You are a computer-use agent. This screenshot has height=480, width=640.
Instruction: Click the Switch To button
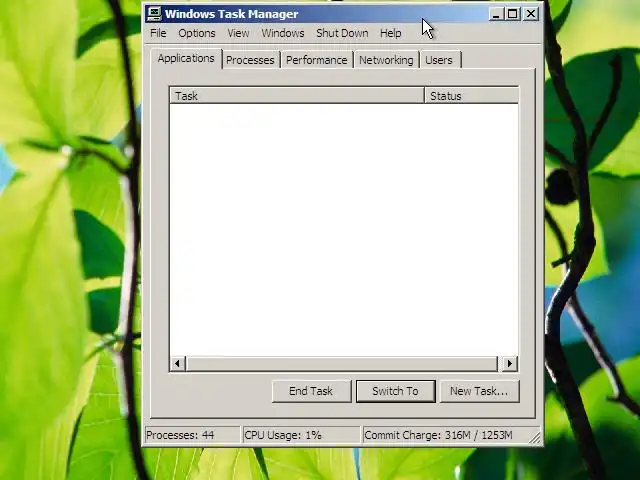[x=396, y=391]
